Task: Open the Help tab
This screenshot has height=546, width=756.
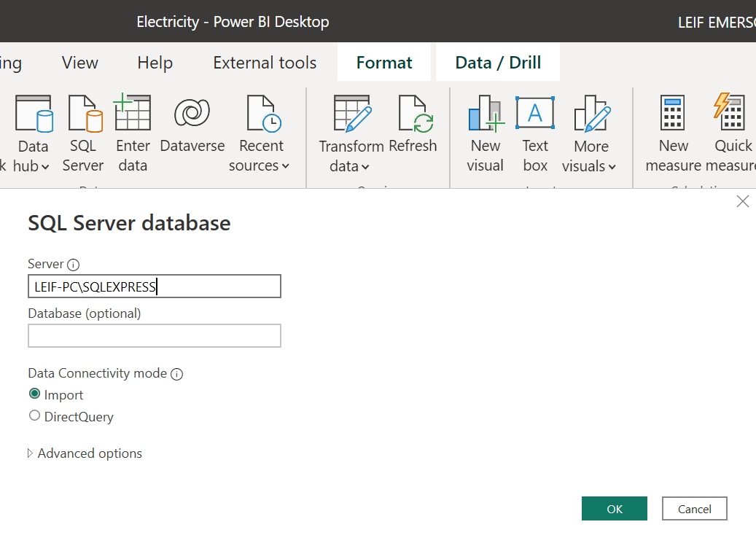Action: 155,63
